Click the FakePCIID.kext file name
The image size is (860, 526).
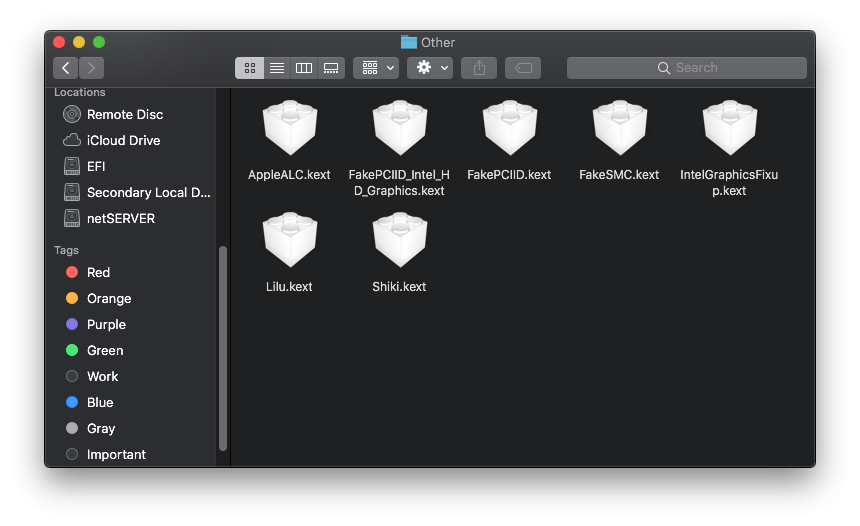point(509,175)
